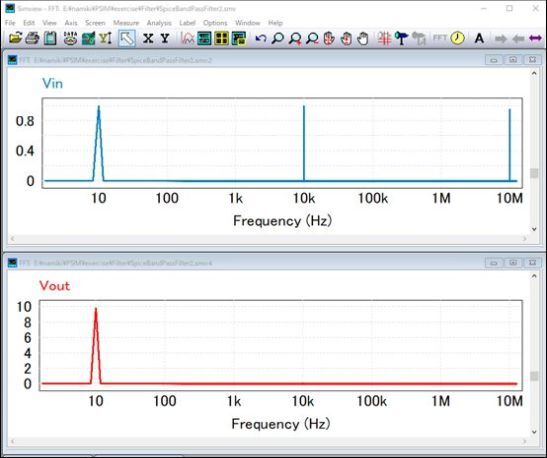Click the printer icon in the toolbar

click(x=32, y=38)
